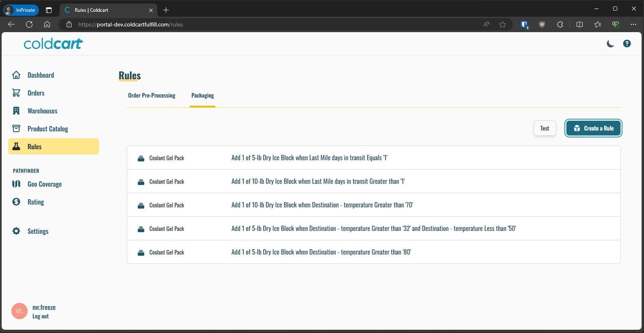Open the rule for temperature Greater than '70'

(373, 205)
